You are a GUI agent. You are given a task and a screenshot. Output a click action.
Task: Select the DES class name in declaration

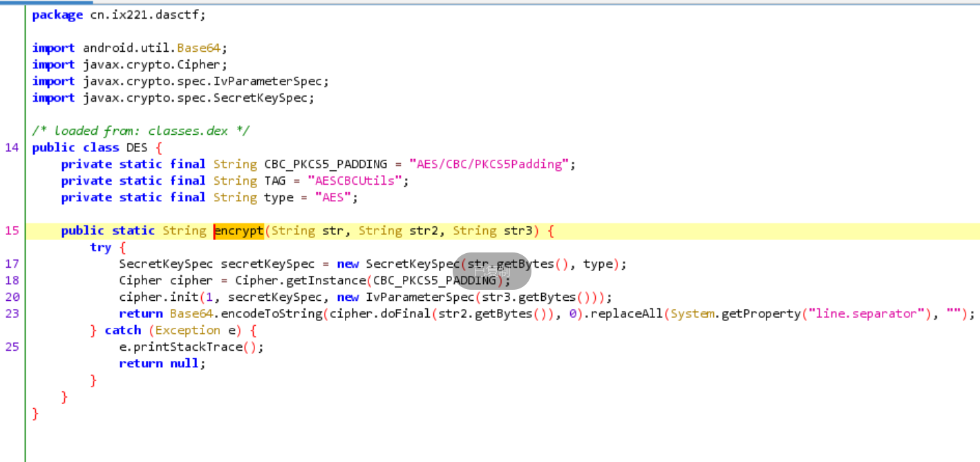coord(137,148)
